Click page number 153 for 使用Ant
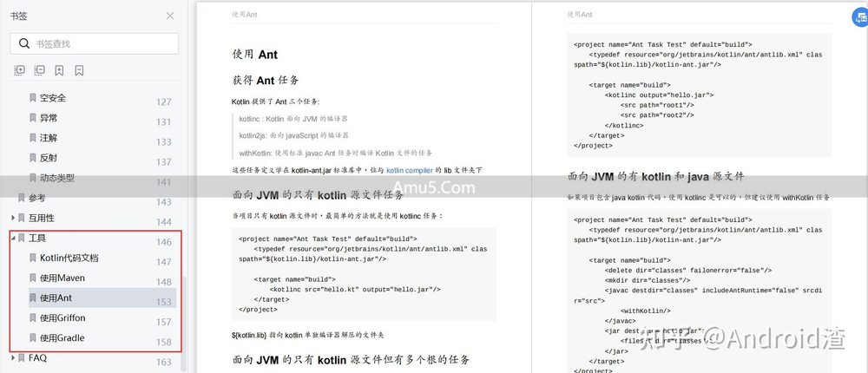The height and width of the screenshot is (373, 868). [164, 302]
